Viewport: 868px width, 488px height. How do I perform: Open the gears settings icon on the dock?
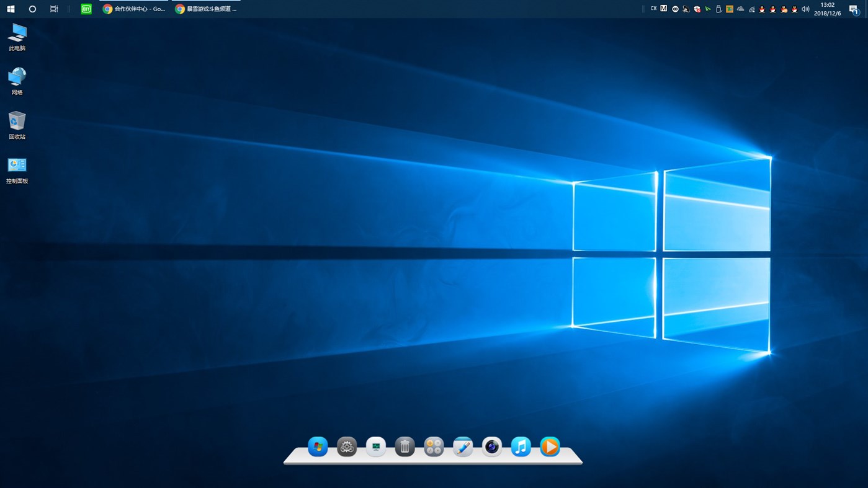click(x=347, y=446)
